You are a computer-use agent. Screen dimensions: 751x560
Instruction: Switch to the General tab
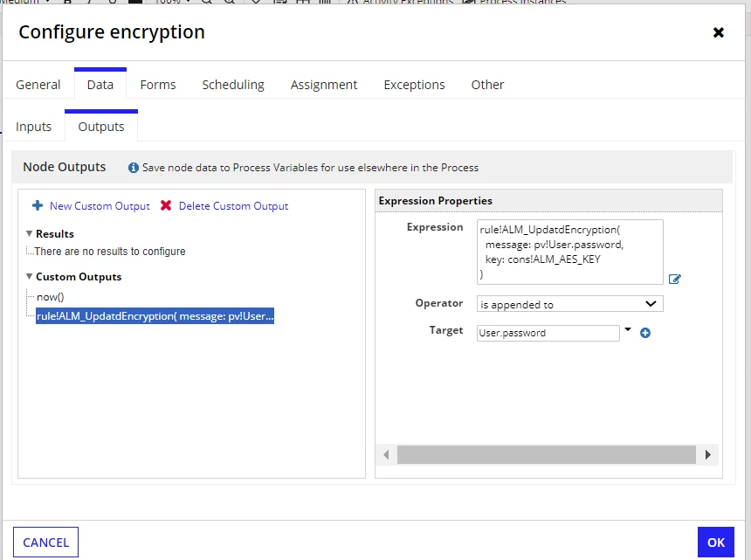click(38, 85)
